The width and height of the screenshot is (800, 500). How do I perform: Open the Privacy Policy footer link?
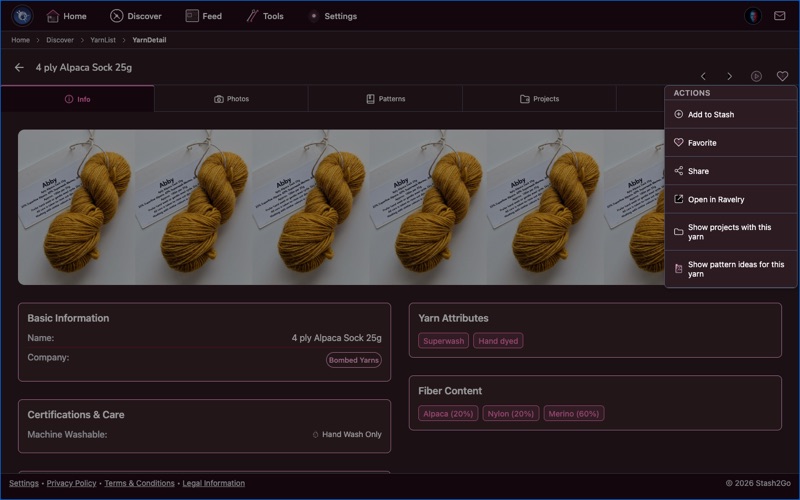click(x=71, y=483)
